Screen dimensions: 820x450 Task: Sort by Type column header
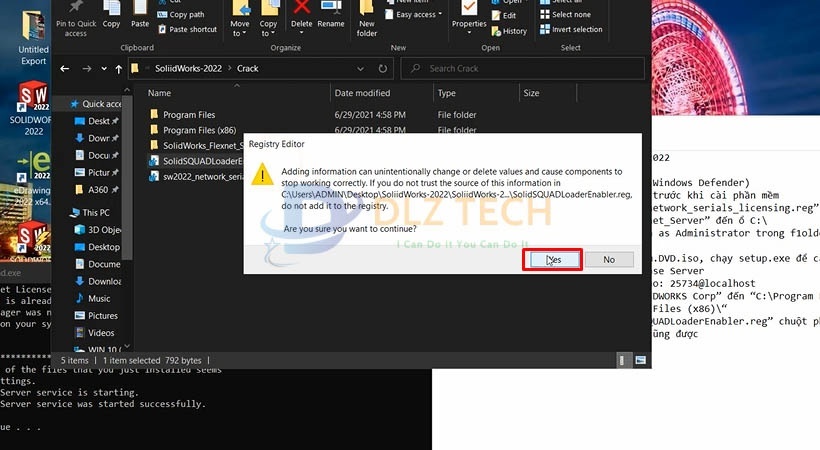point(447,93)
